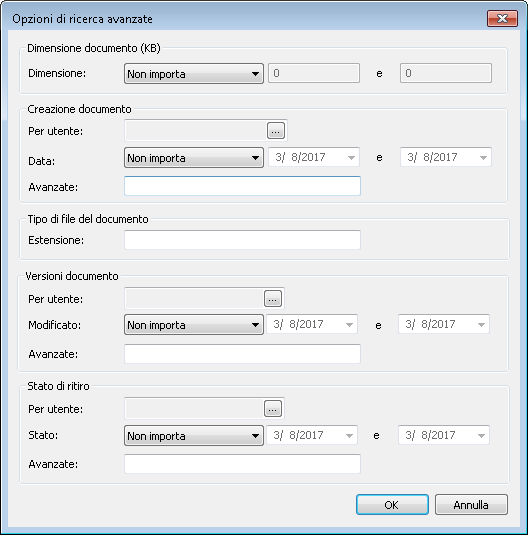Viewport: 528px width, 535px height.
Task: Focus Avanzate field in Versioni documento
Action: [242, 354]
